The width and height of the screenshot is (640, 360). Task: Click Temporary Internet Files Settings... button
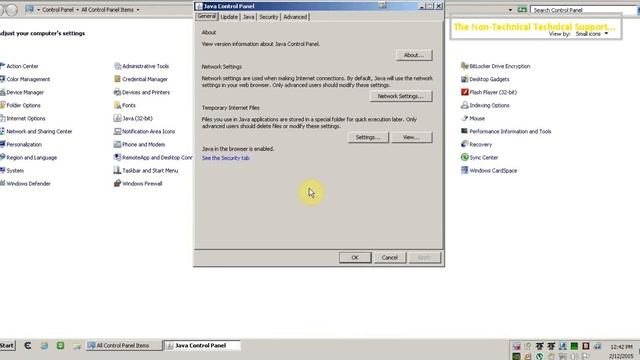coord(368,138)
